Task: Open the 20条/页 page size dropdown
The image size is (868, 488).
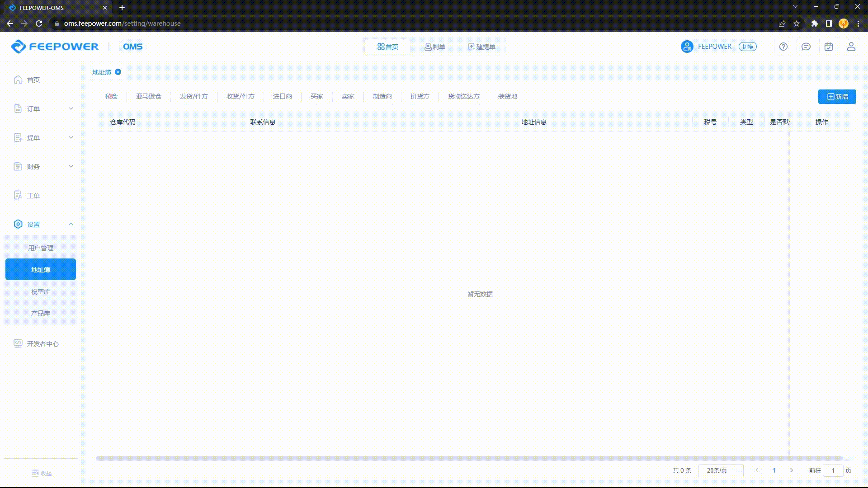Action: (721, 470)
